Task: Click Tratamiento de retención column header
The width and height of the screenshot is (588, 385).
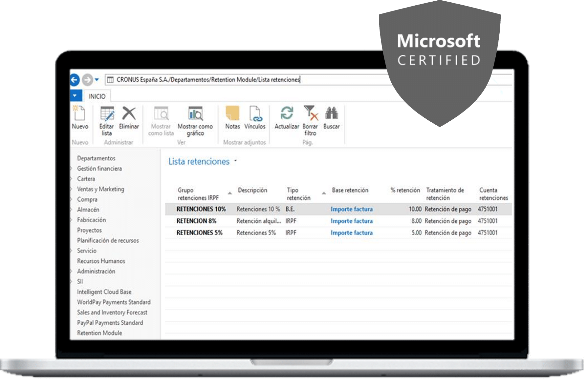Action: tap(445, 194)
